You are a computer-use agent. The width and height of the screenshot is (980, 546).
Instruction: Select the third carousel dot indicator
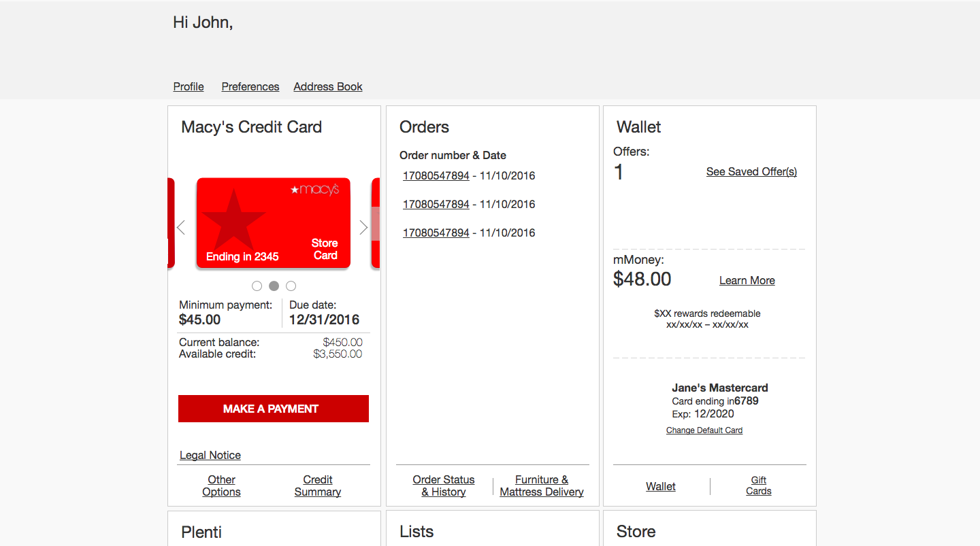pos(291,286)
